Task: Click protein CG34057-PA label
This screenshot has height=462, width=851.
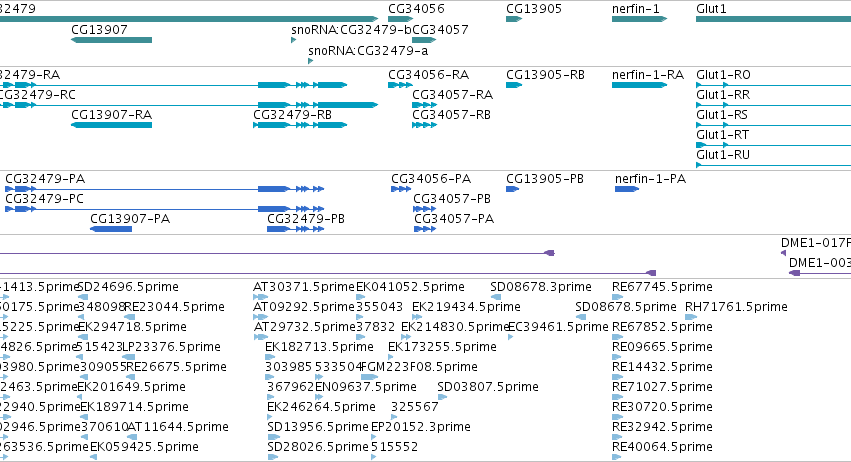Action: coord(454,219)
